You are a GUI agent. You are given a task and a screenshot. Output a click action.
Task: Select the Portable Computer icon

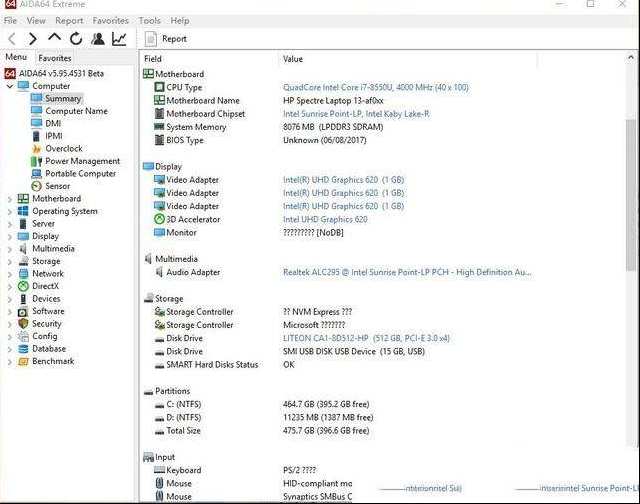point(36,173)
